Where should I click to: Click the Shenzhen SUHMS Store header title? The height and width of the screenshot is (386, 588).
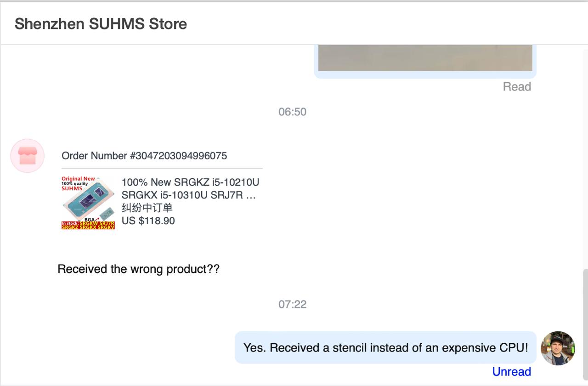(x=101, y=24)
